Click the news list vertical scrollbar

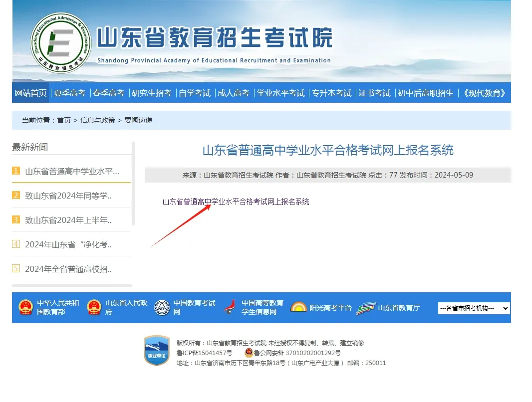tap(133, 184)
